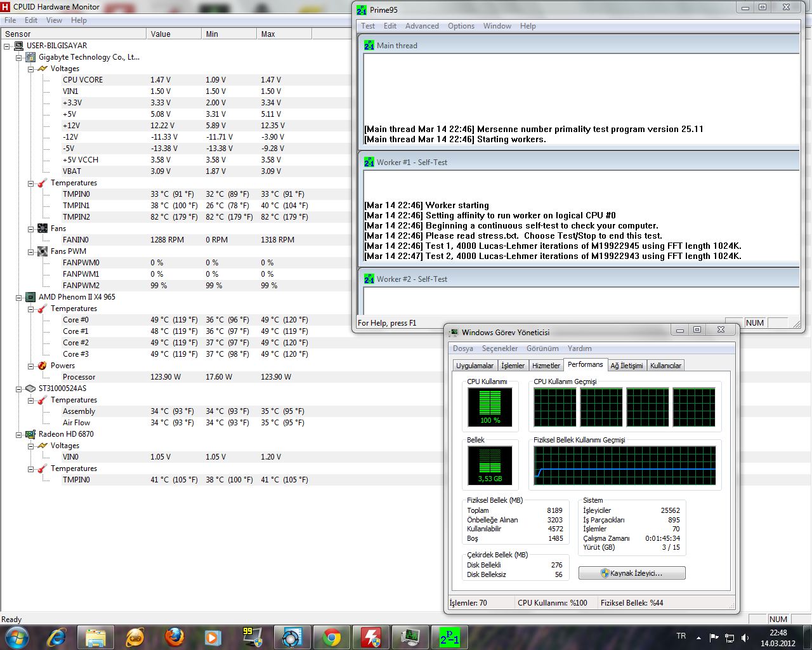Click the Fans PWM category icon

click(x=43, y=251)
